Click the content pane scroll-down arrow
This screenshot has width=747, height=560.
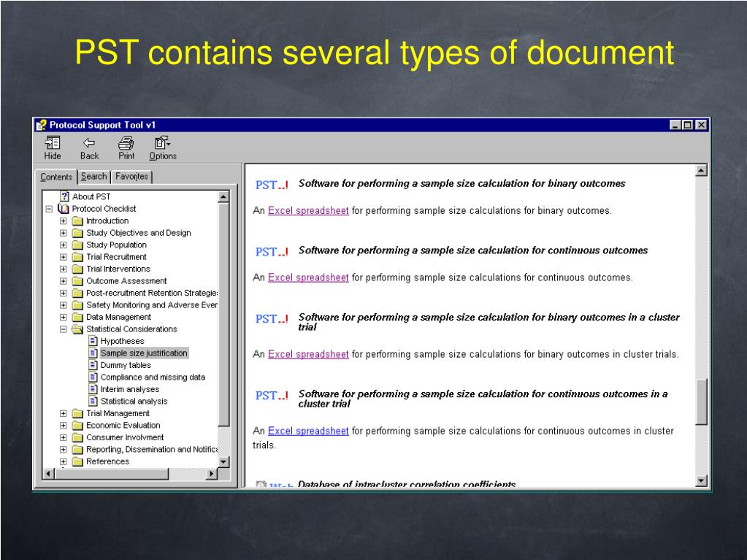701,481
